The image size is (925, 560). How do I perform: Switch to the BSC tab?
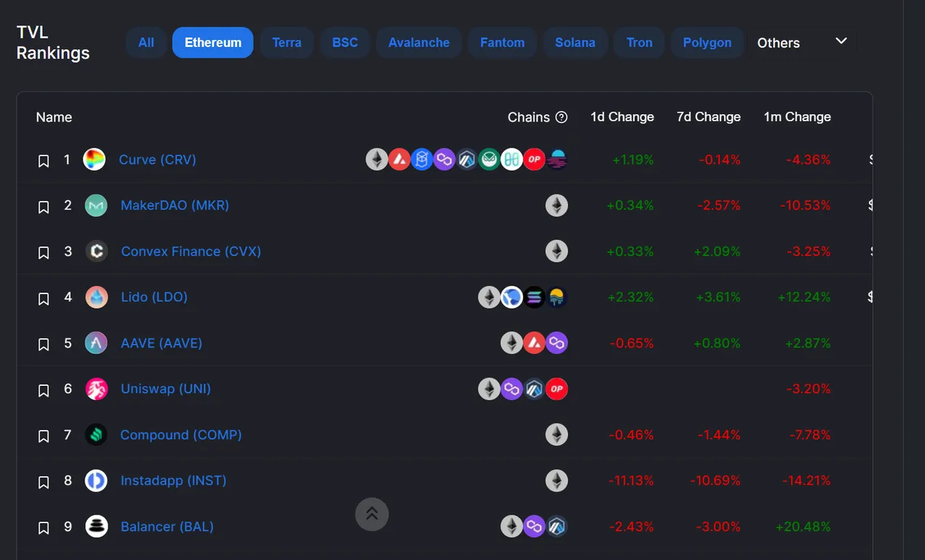pyautogui.click(x=345, y=43)
